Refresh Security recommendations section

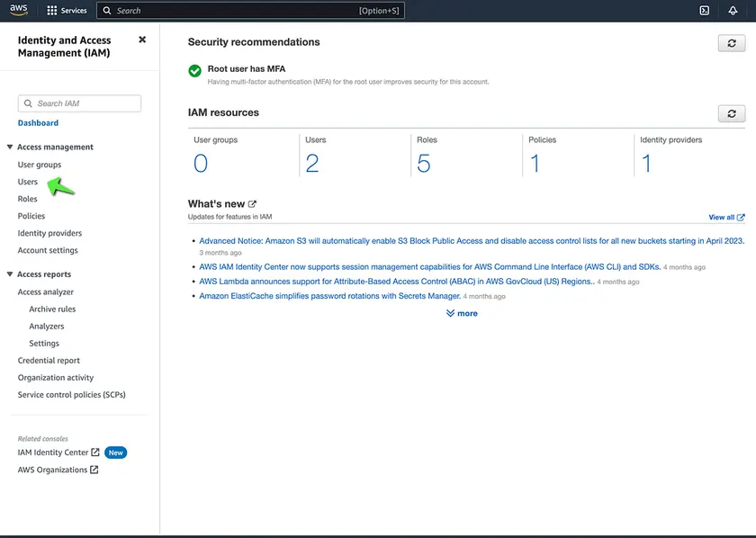[732, 43]
